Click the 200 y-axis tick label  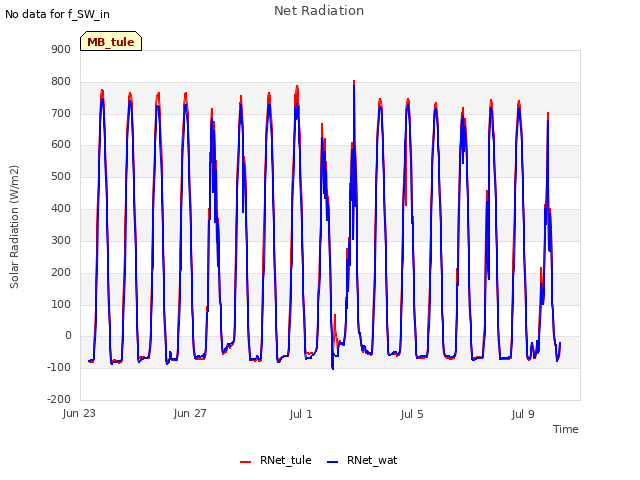click(x=61, y=272)
